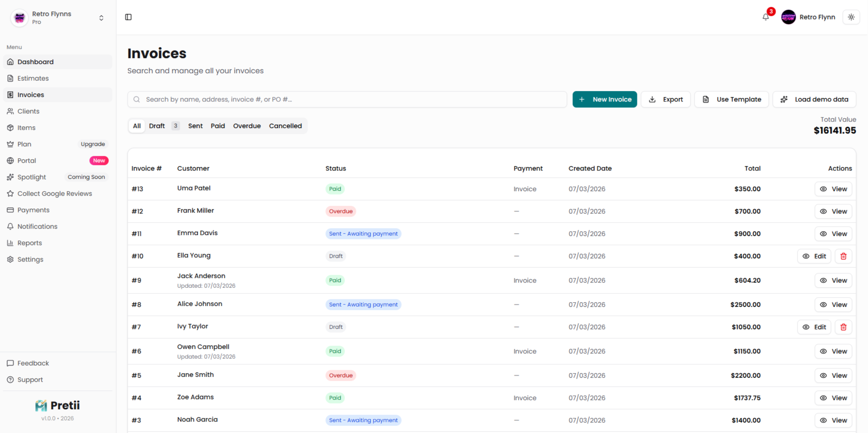Image resolution: width=868 pixels, height=433 pixels.
Task: Show only Overdue invoices
Action: pyautogui.click(x=247, y=126)
